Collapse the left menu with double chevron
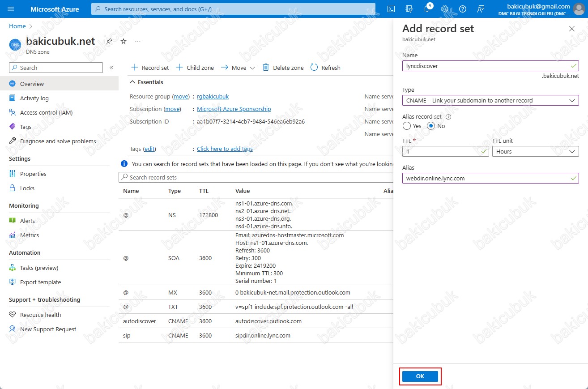Image resolution: width=588 pixels, height=389 pixels. [111, 68]
